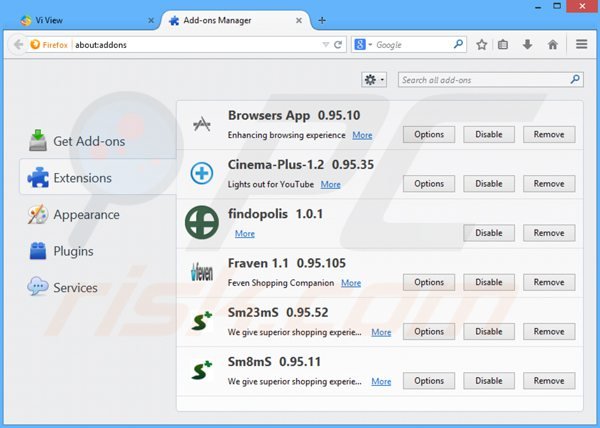Click the findopolis green circle icon
The width and height of the screenshot is (600, 428).
pyautogui.click(x=202, y=222)
